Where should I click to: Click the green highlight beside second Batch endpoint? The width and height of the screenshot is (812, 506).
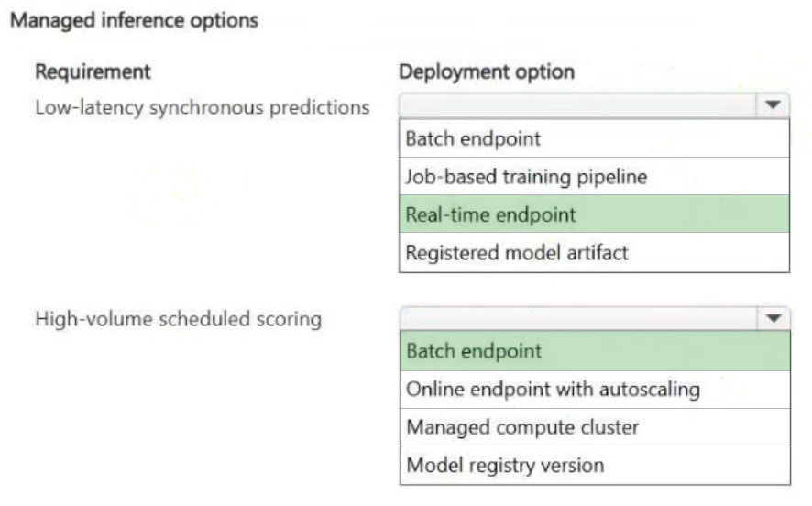(665, 351)
